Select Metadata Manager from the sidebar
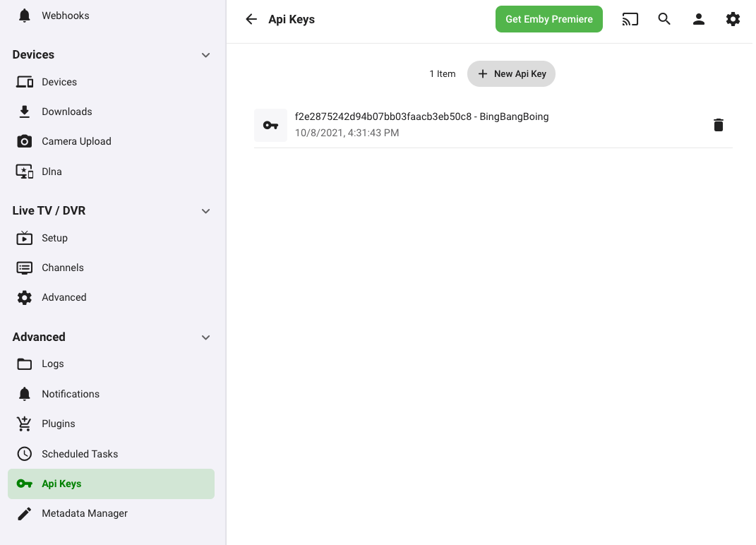756x545 pixels. 84,513
